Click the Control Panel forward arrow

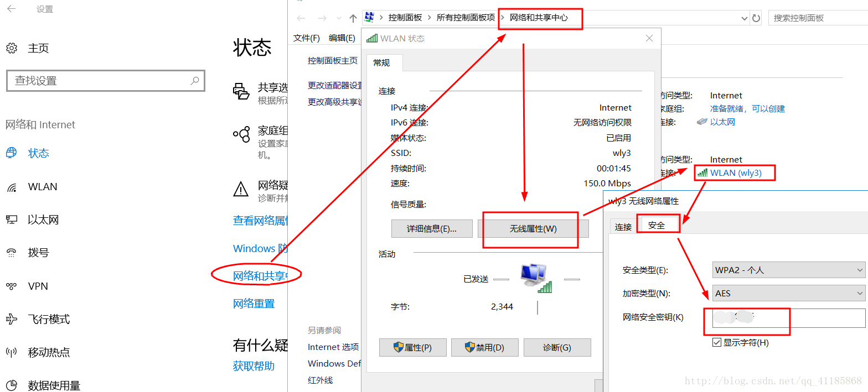(322, 18)
